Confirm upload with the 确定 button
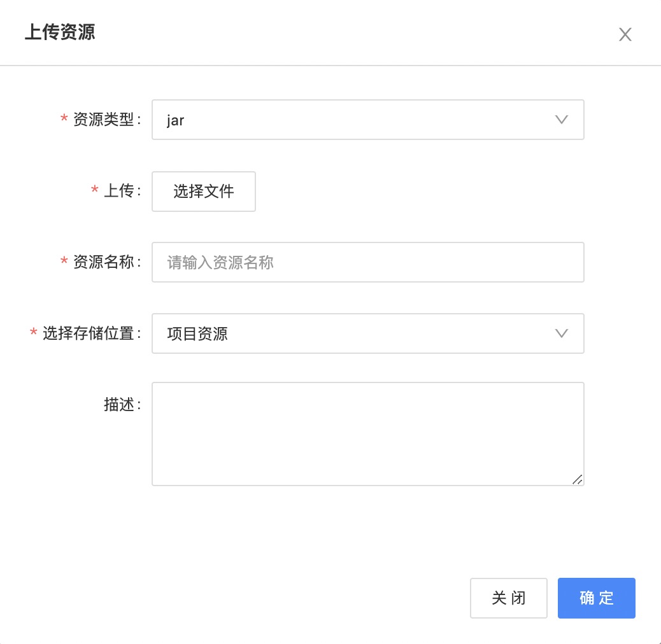661x644 pixels. click(596, 598)
